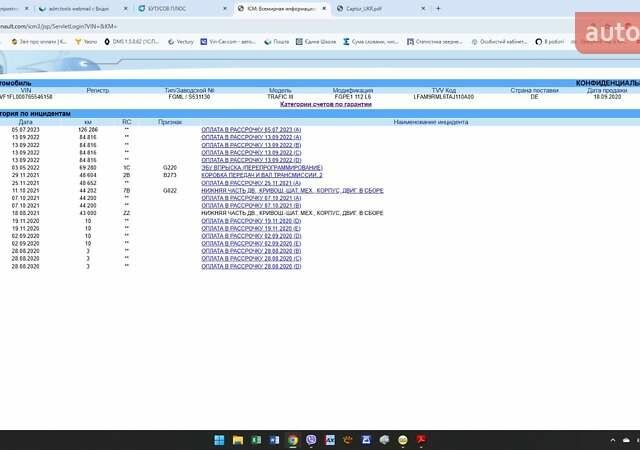
Task: Open the Пошта bookmark
Action: (287, 42)
